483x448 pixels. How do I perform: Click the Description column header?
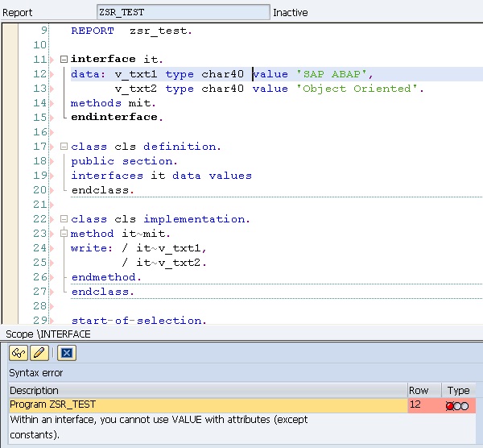(208, 390)
